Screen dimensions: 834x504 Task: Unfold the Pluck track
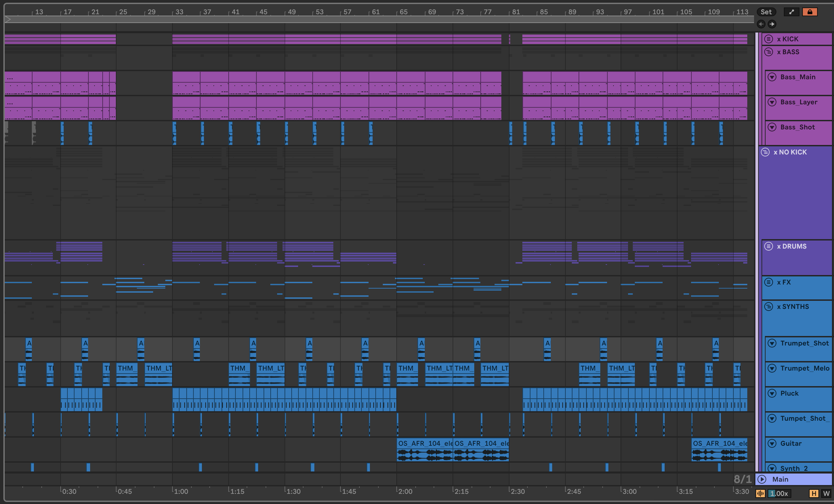(x=772, y=393)
